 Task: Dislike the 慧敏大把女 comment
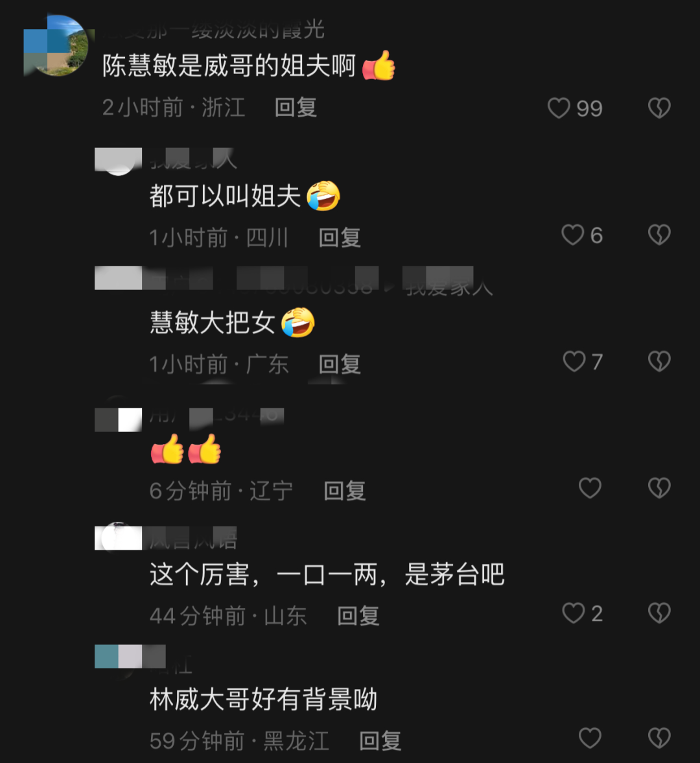click(x=659, y=362)
